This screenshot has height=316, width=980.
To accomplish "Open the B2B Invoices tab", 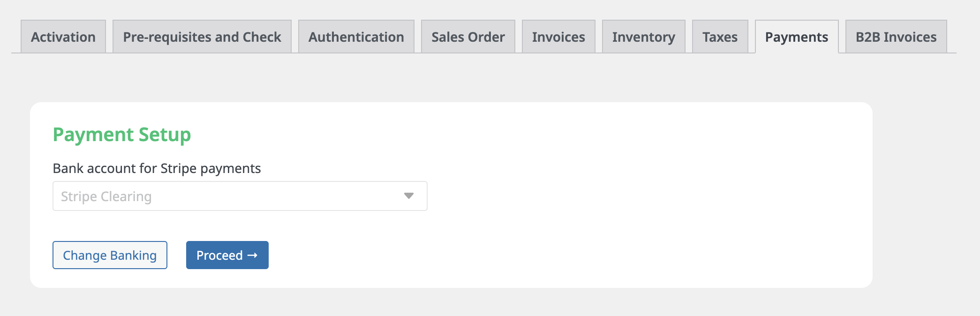I will [x=896, y=37].
